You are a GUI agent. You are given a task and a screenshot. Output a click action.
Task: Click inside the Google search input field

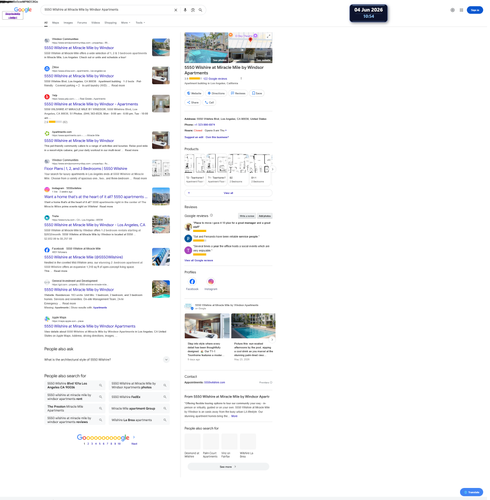pos(108,10)
